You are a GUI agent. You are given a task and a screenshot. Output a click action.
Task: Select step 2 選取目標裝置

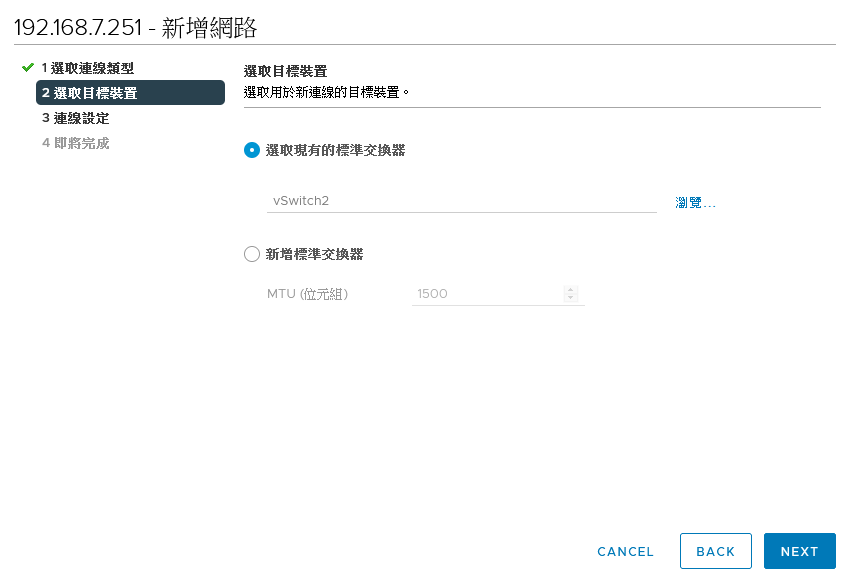pyautogui.click(x=130, y=93)
